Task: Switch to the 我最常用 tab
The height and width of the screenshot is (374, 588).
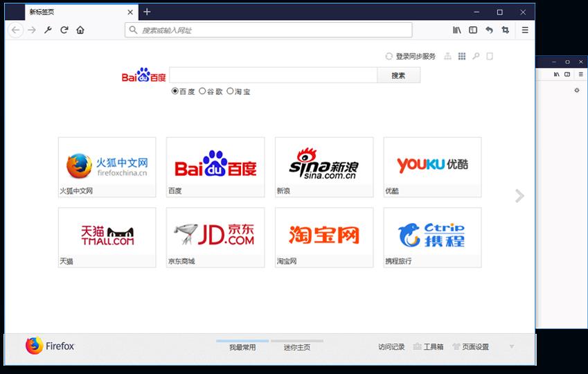Action: point(242,347)
